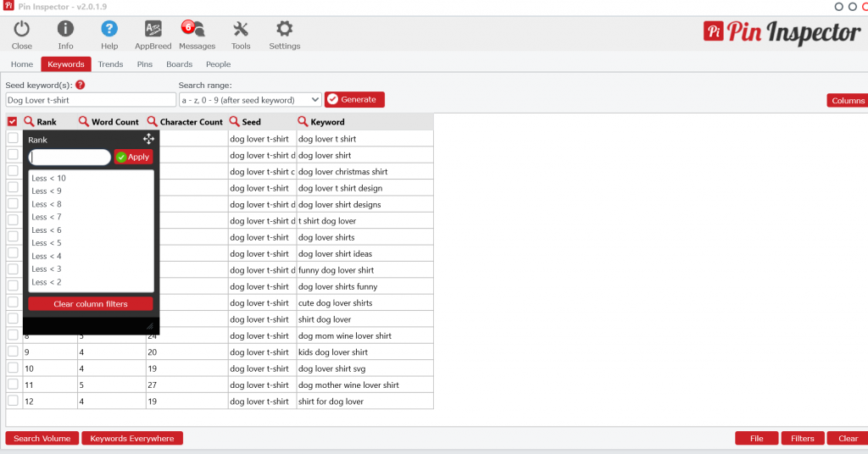
Task: Click the Close power icon in toolbar
Action: coord(22,30)
